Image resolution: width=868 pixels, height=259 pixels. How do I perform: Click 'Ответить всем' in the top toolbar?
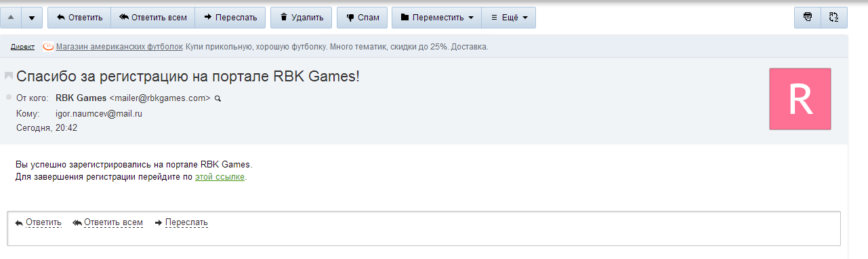tap(152, 18)
